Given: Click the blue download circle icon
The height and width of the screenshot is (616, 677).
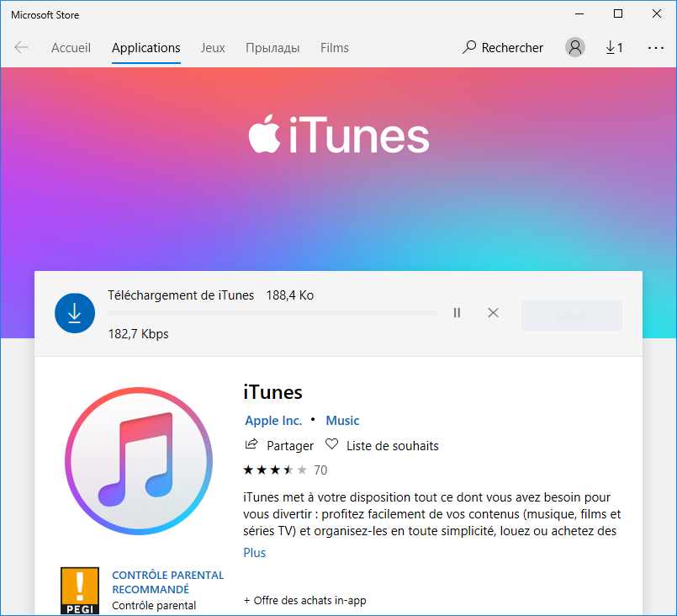Looking at the screenshot, I should point(75,313).
